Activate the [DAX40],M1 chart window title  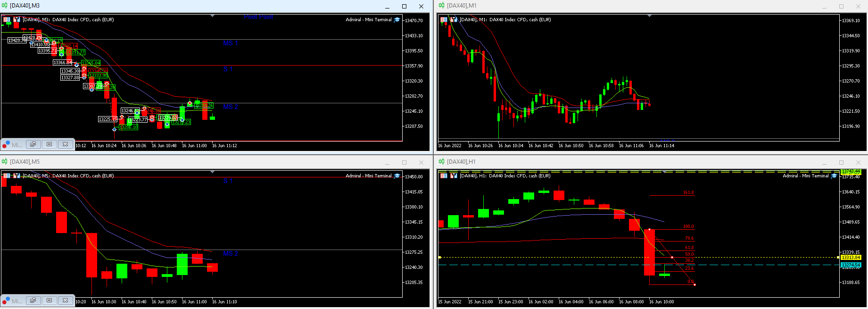[x=462, y=6]
